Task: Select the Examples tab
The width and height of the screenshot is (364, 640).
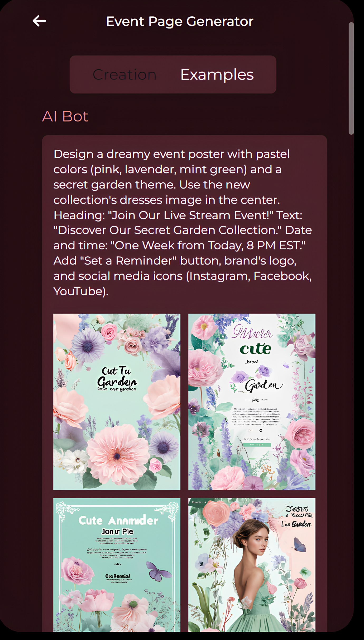Action: pyautogui.click(x=217, y=75)
